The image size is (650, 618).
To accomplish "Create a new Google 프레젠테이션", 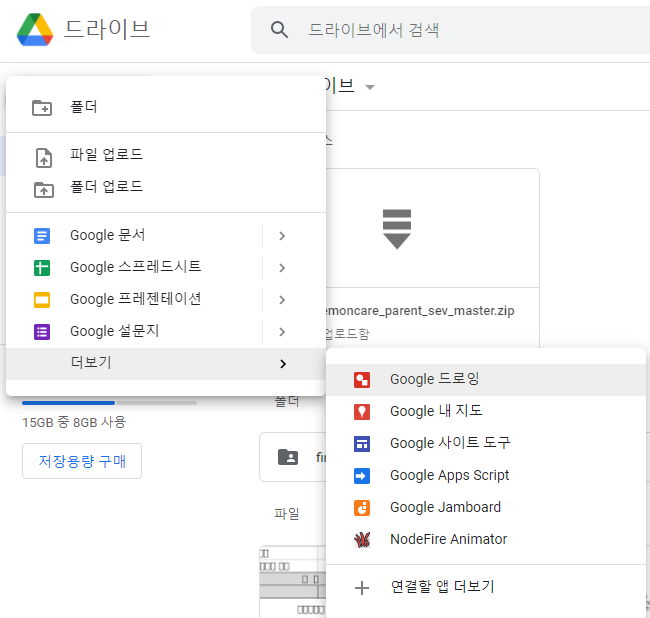I will tap(134, 299).
